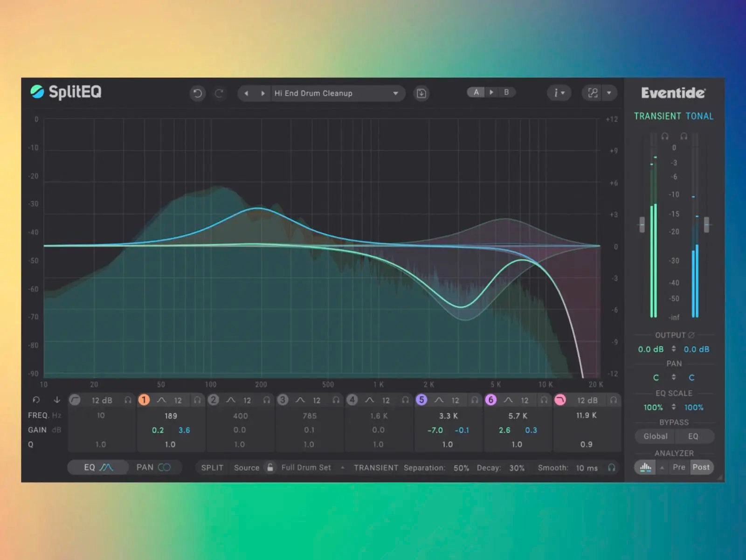Select compare state A
Image resolution: width=746 pixels, height=560 pixels.
click(476, 92)
